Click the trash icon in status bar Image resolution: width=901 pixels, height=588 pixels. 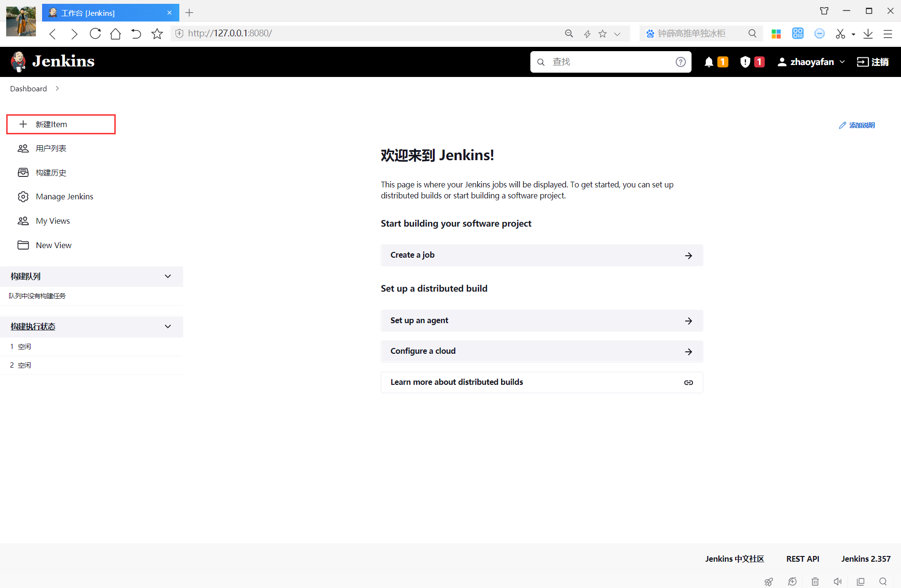click(x=815, y=581)
